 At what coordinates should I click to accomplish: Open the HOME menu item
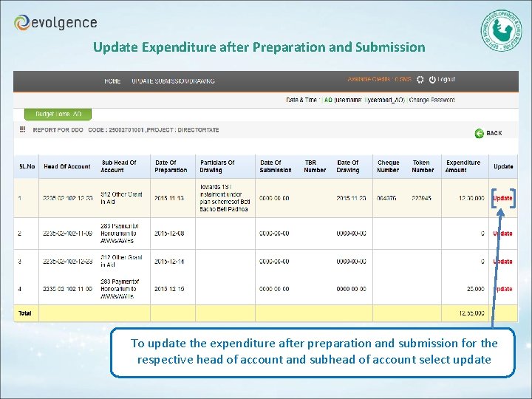pos(112,81)
